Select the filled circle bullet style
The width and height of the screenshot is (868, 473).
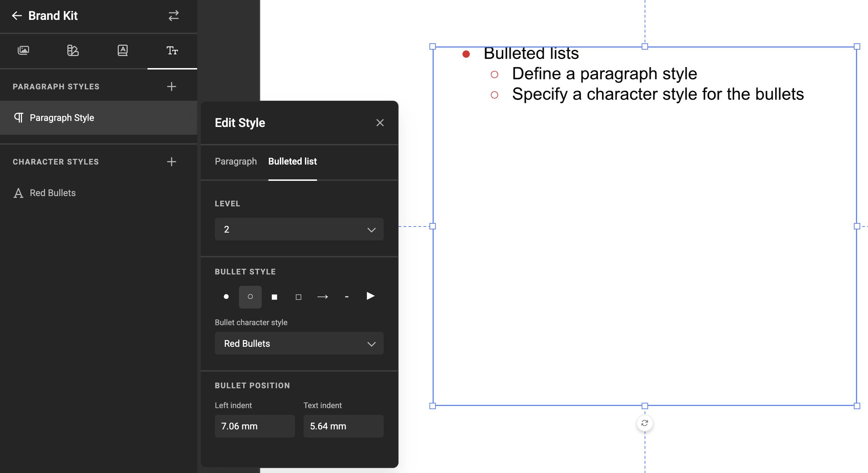coord(226,296)
